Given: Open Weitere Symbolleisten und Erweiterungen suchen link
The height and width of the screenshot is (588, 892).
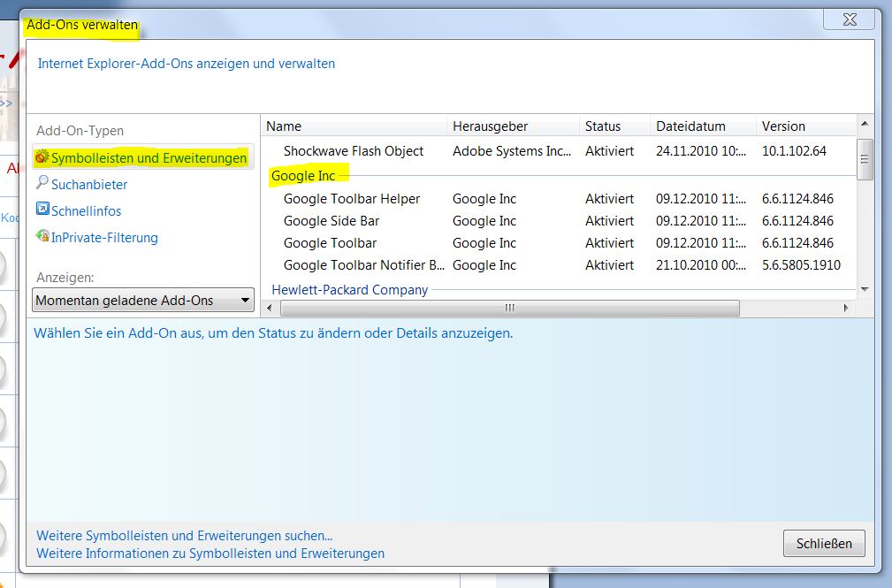Looking at the screenshot, I should [184, 536].
